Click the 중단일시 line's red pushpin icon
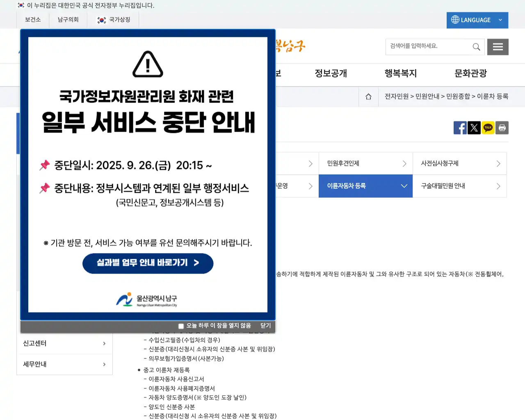Image resolution: width=525 pixels, height=420 pixels. pos(44,165)
